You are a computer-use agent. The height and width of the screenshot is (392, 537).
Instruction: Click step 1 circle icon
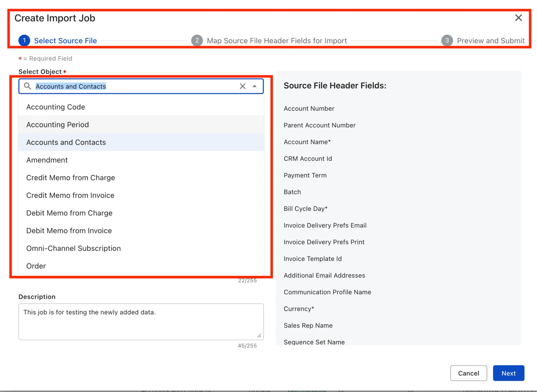coord(24,41)
